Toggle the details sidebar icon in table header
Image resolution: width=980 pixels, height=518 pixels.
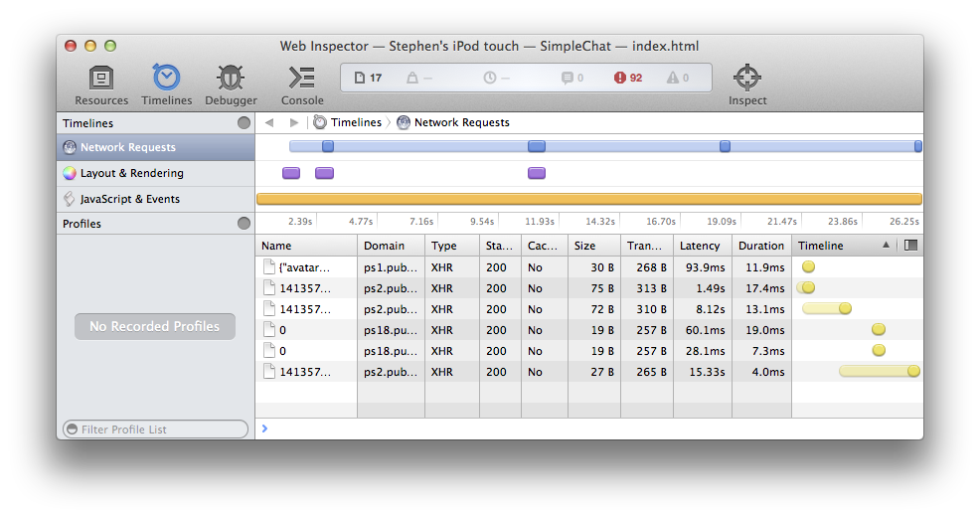[x=910, y=246]
